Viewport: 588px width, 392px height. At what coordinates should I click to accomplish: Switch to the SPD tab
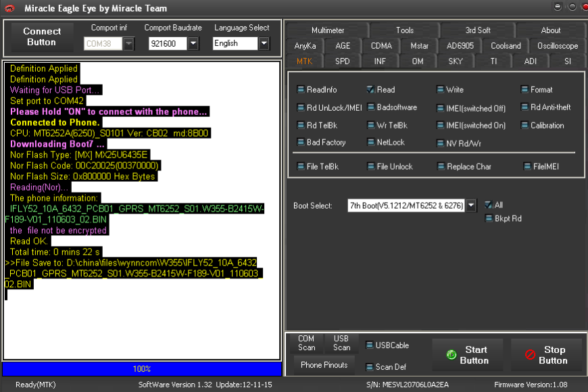[x=343, y=61]
